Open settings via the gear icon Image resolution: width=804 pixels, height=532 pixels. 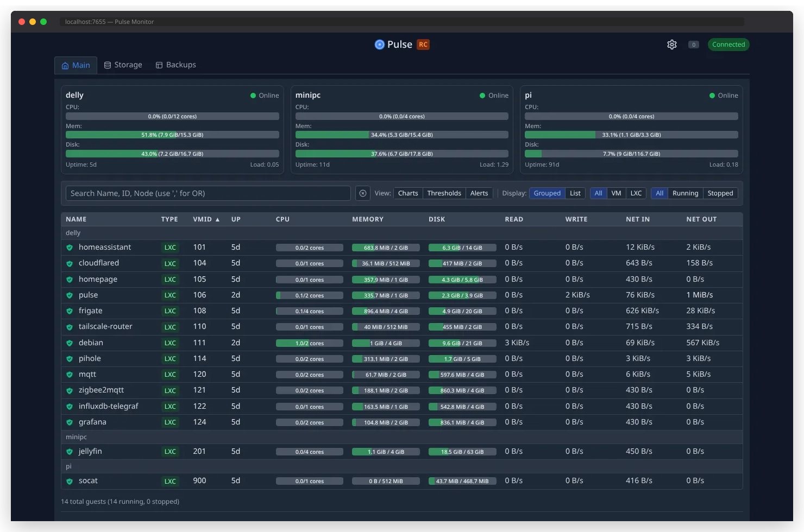tap(672, 45)
